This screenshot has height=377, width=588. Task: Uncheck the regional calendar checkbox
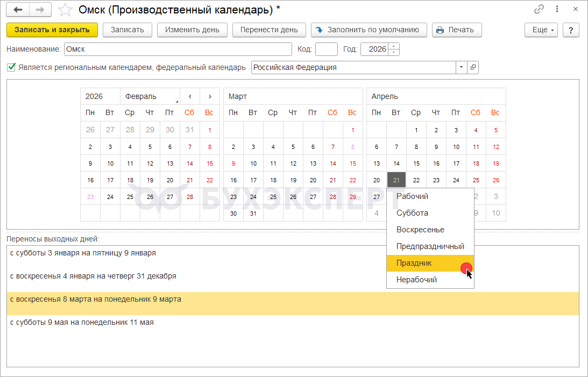[11, 68]
